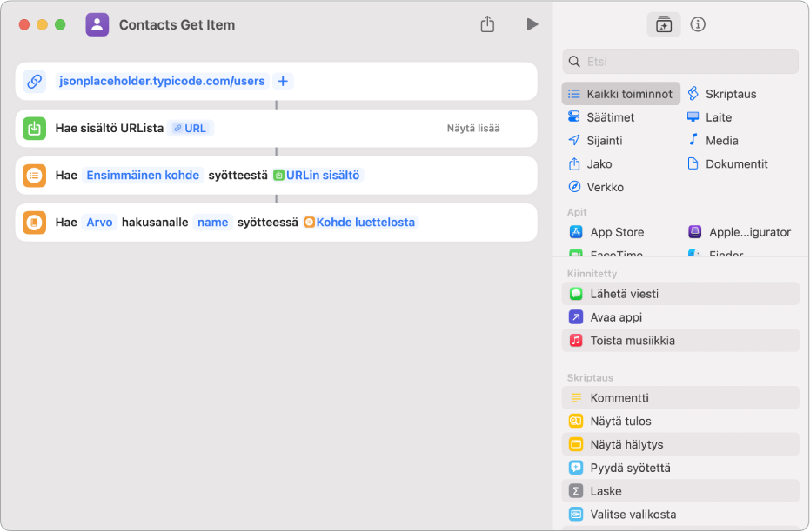Click the purple Contacts shortcut icon
The image size is (810, 532).
tap(97, 24)
